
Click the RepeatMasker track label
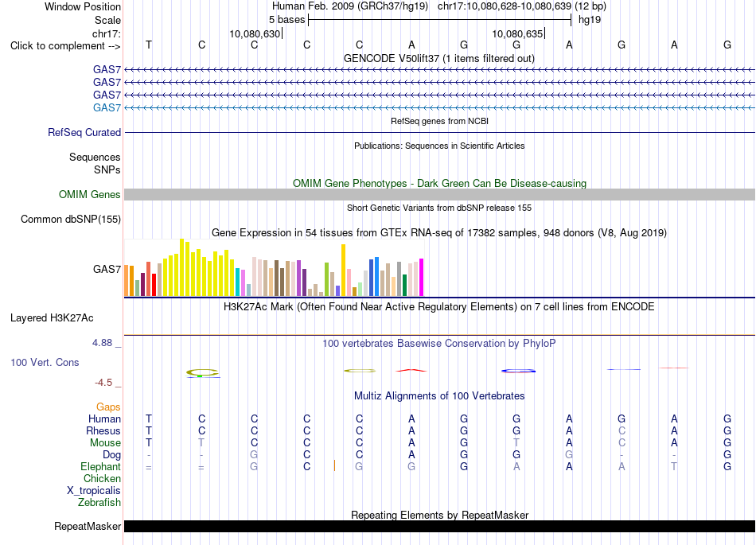[x=88, y=526]
